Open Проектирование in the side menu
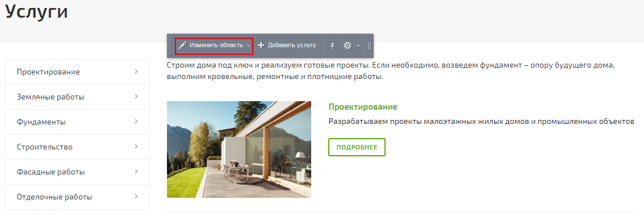The image size is (644, 216). (x=78, y=72)
